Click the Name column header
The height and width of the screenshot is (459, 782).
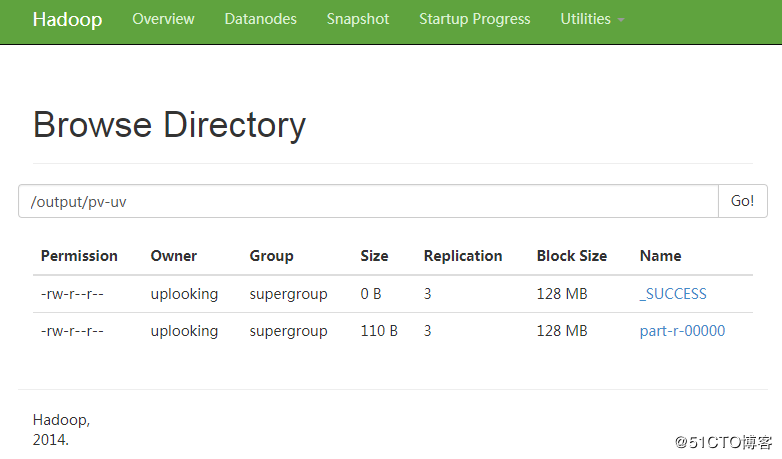click(660, 256)
